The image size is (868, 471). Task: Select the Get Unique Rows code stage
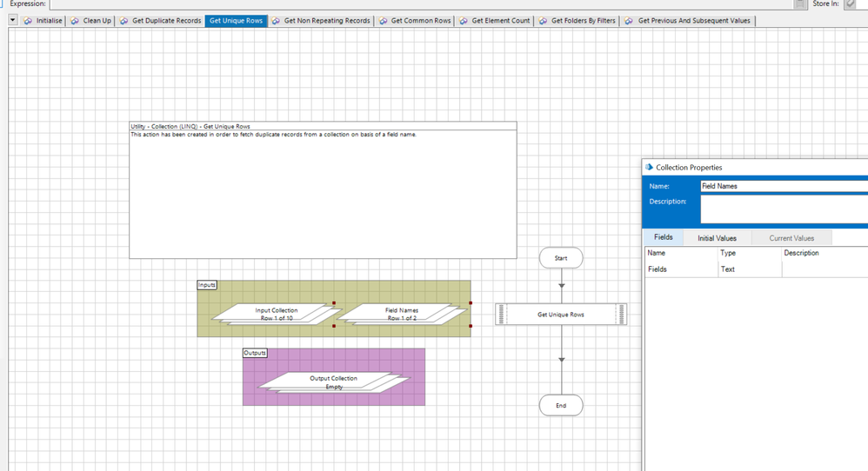pos(561,315)
